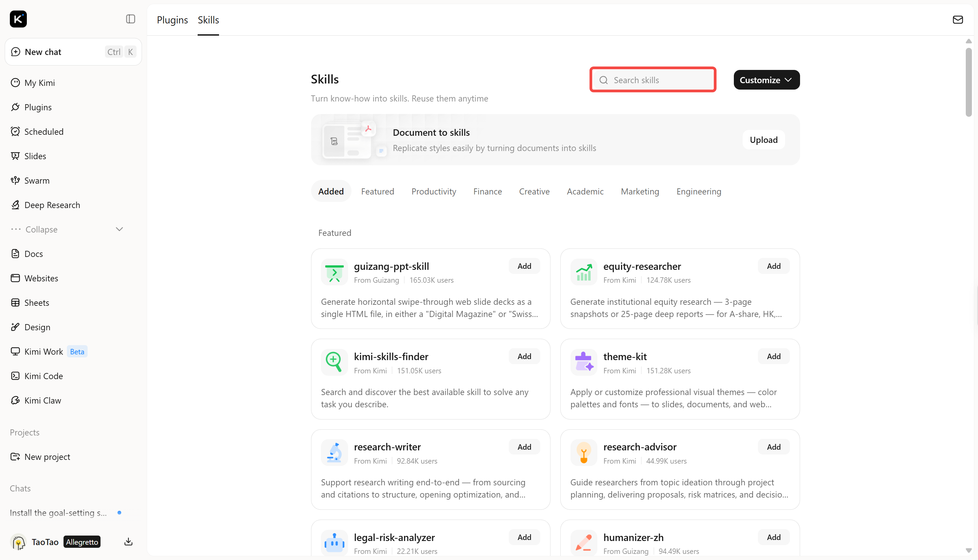Add the theme-kit skill

(773, 357)
